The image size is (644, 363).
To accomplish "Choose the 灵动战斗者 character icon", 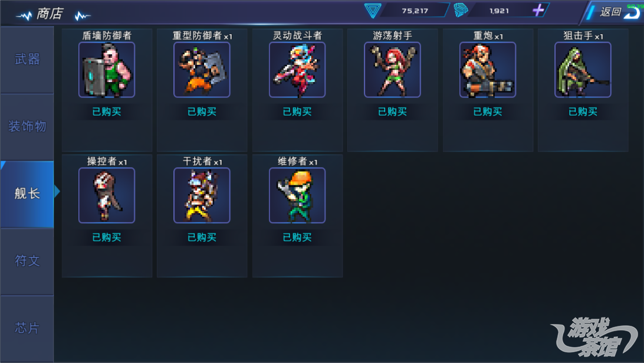I will click(297, 70).
